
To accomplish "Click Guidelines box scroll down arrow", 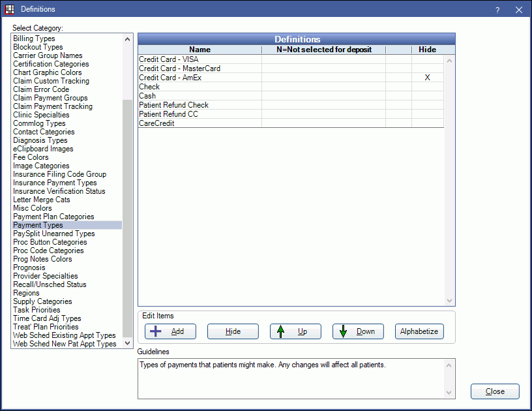I will tap(449, 393).
